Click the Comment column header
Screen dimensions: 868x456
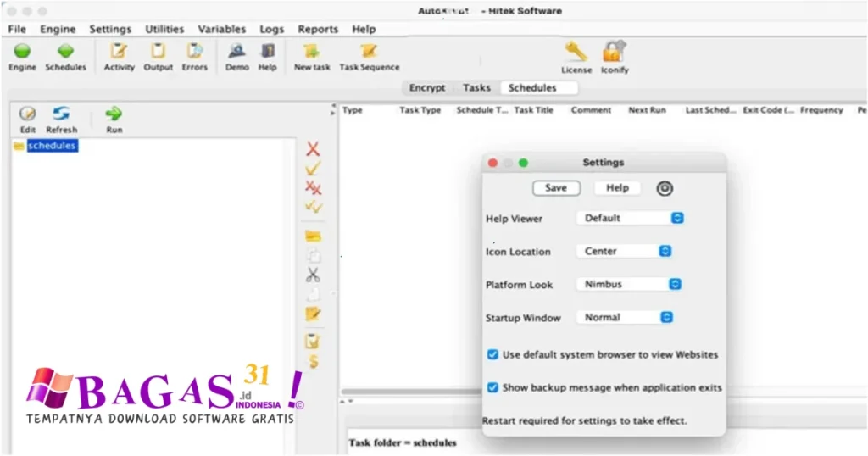coord(591,110)
